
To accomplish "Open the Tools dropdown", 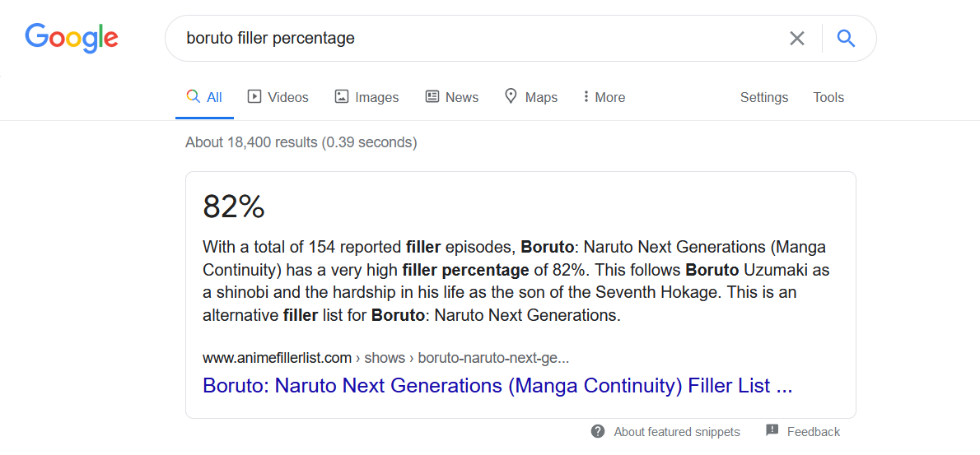I will [x=828, y=97].
